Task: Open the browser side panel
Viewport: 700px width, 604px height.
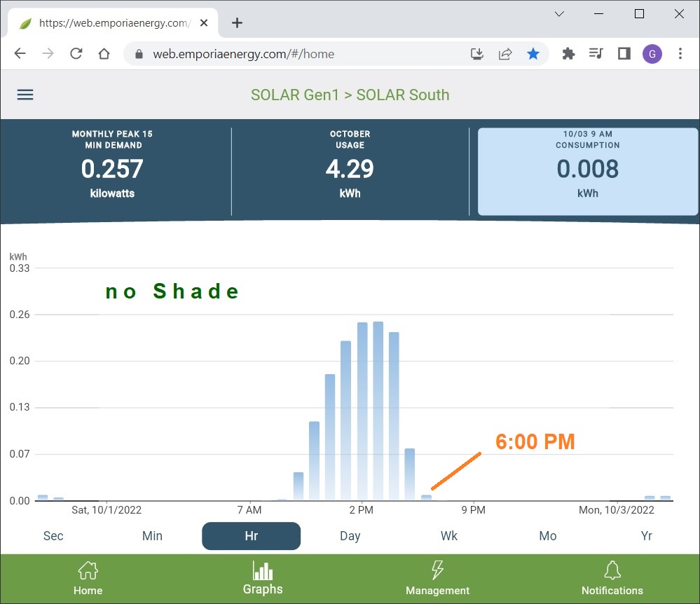Action: point(624,54)
